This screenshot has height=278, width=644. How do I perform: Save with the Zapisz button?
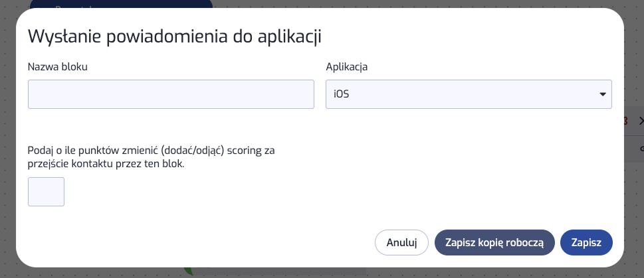(586, 242)
